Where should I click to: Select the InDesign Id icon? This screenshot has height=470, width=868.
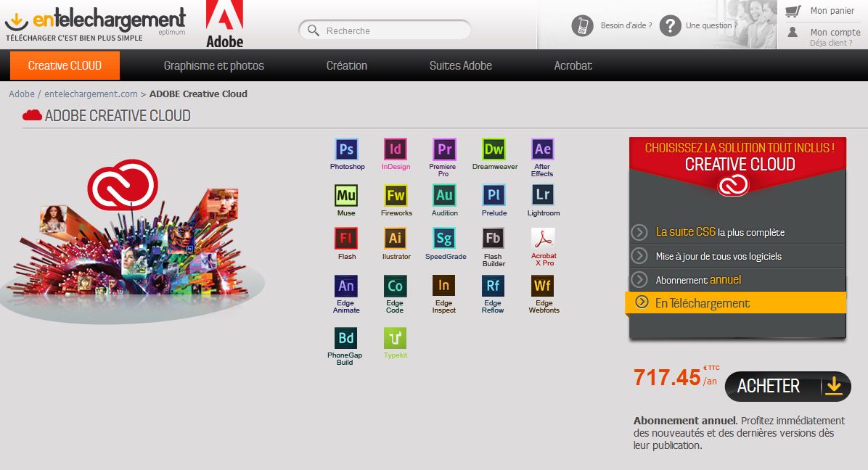point(396,149)
